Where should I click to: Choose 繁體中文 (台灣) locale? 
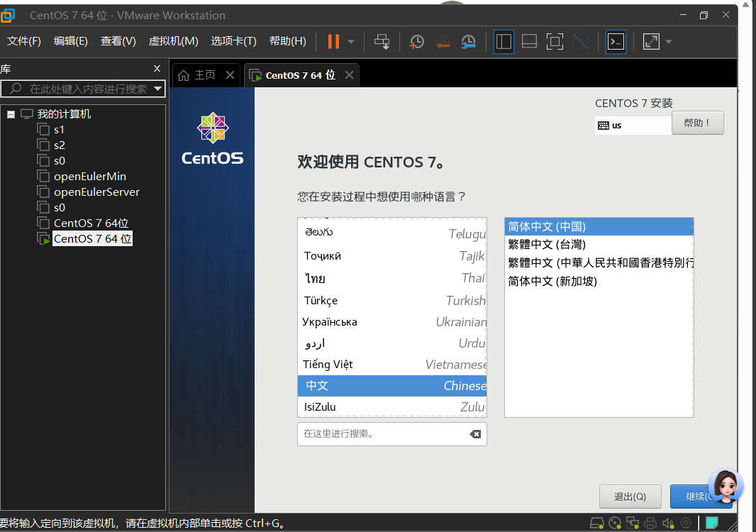599,245
